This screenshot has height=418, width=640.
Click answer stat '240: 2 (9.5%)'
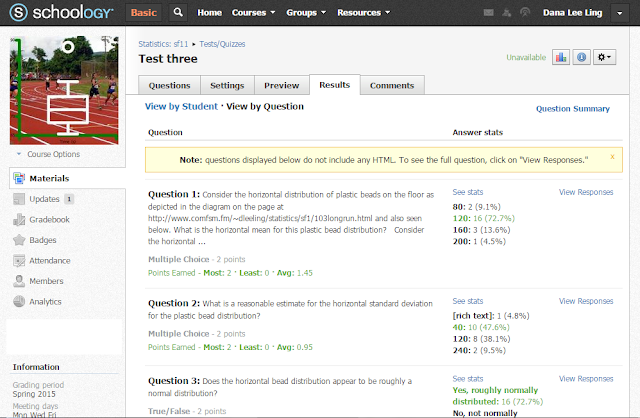coord(479,350)
